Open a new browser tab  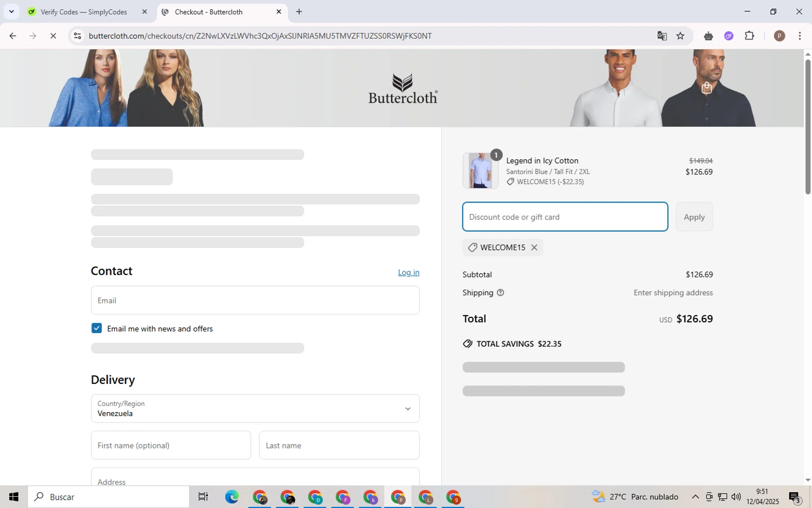click(299, 11)
